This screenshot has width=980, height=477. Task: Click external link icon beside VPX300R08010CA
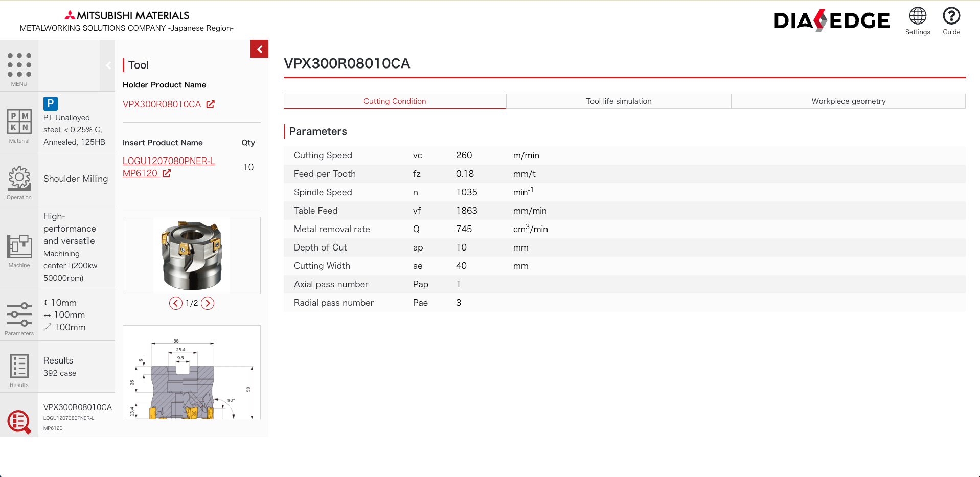tap(210, 104)
